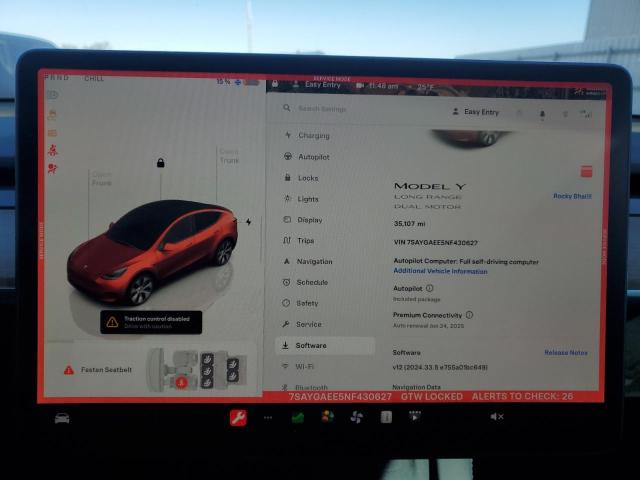The height and width of the screenshot is (480, 640).
Task: Click the red airbag indicator icon
Action: coord(53,168)
